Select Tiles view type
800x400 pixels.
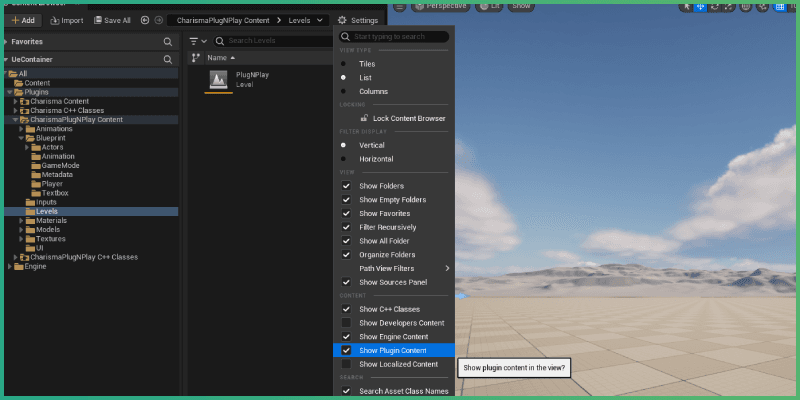pos(394,64)
